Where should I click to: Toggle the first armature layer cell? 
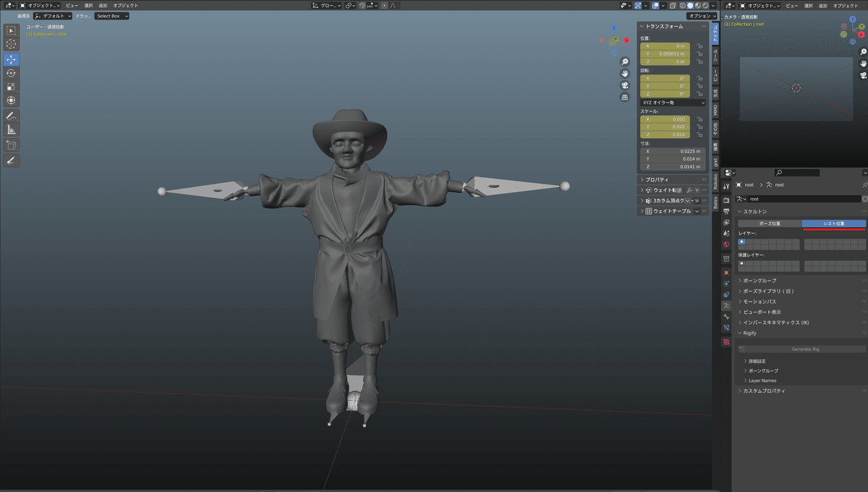(x=740, y=242)
